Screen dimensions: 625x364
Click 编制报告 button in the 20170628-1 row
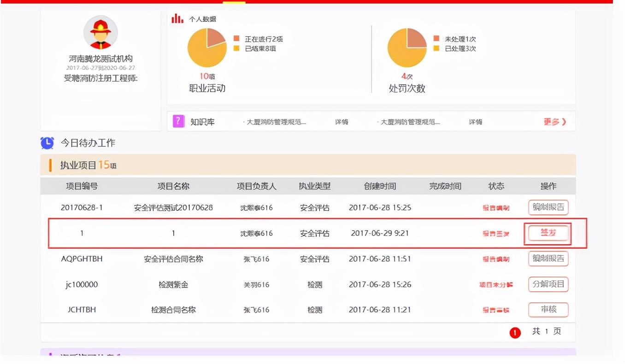point(548,207)
